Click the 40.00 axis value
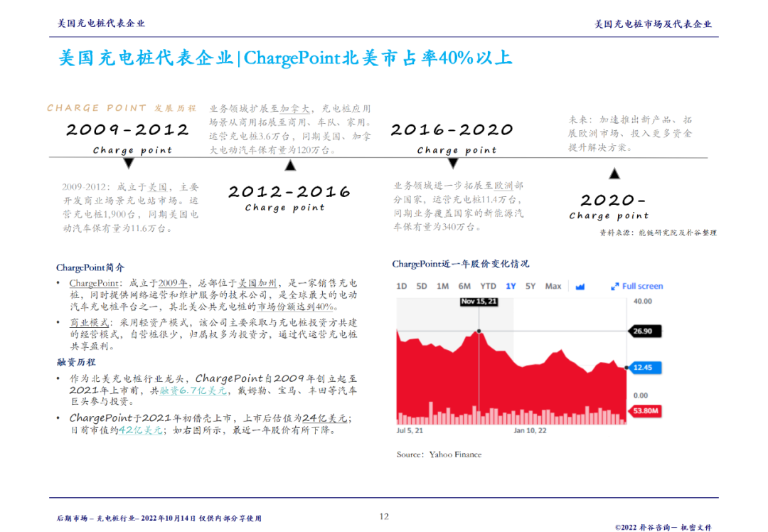The image size is (768, 532). [643, 302]
